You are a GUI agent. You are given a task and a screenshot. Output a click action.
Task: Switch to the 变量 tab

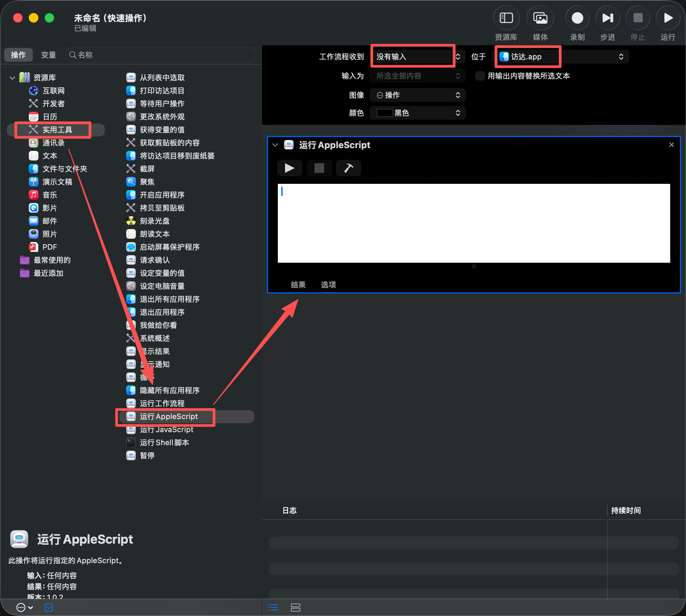[48, 55]
